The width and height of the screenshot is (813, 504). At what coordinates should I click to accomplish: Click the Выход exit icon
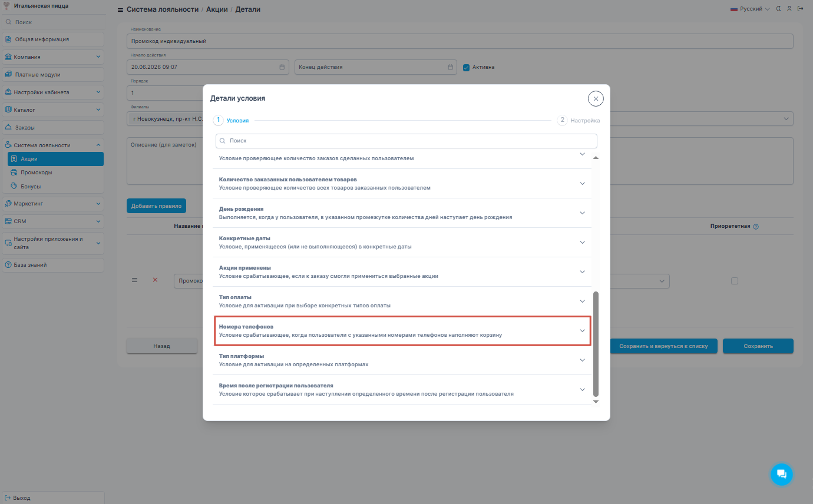(8, 498)
